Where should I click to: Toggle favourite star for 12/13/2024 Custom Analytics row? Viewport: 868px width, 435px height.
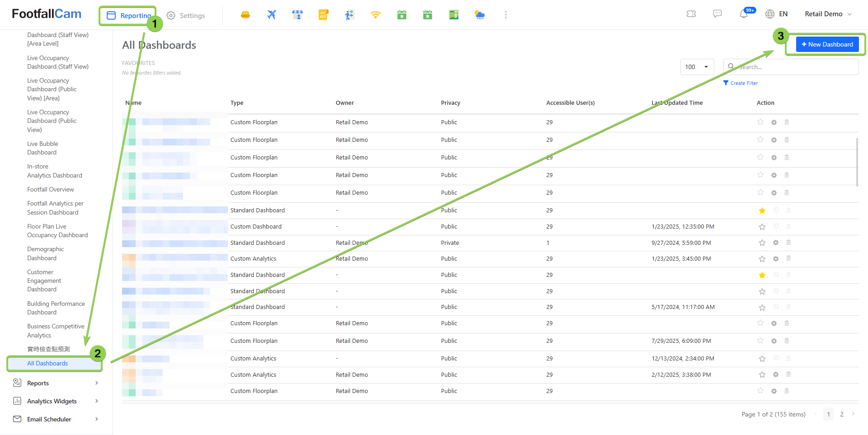pos(762,359)
